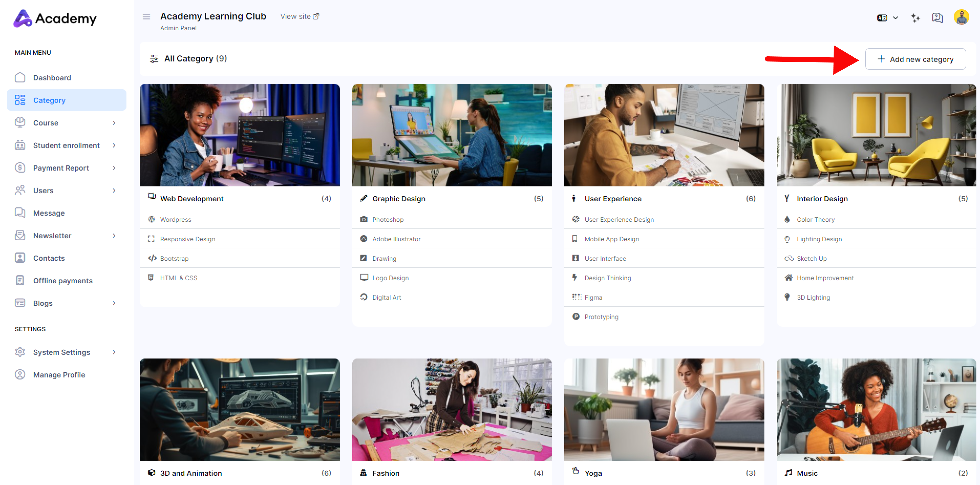Expand the Student enrollment submenu
The width and height of the screenshot is (980, 485).
[x=114, y=145]
